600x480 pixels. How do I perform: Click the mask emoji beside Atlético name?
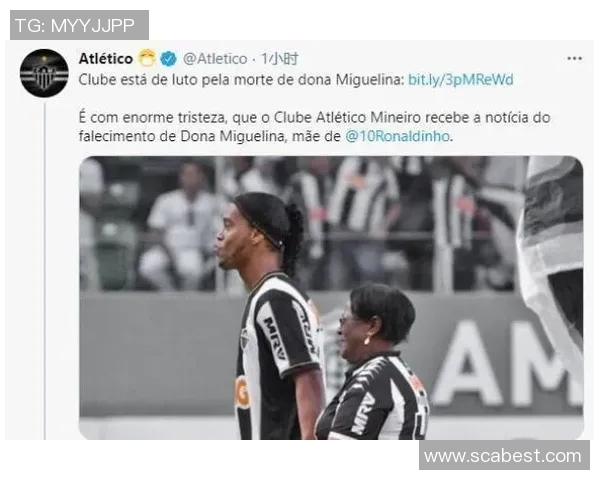pos(147,58)
